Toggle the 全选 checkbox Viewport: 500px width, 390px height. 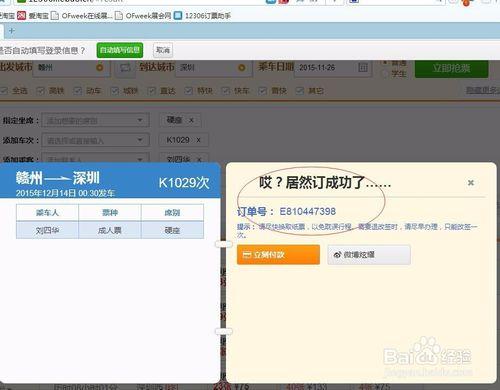point(5,90)
